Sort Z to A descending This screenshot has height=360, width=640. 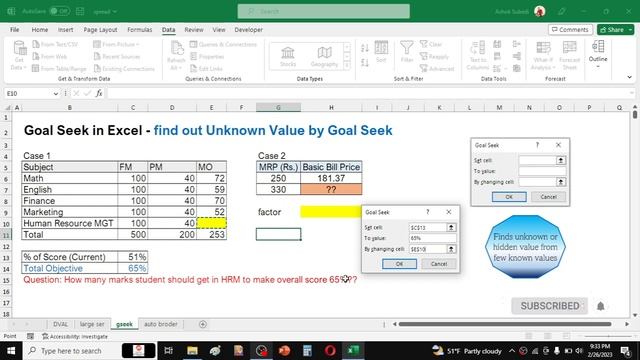(365, 62)
